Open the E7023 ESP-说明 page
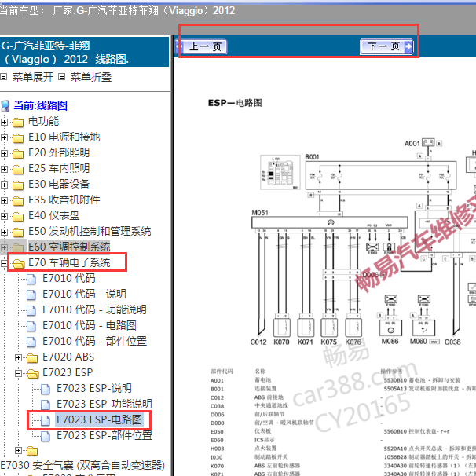 coord(94,389)
